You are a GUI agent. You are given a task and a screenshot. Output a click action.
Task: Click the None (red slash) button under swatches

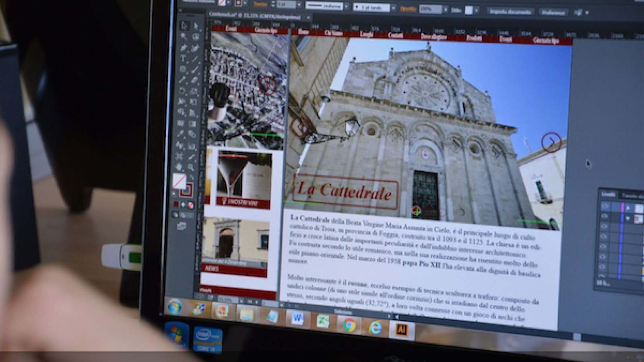191,204
